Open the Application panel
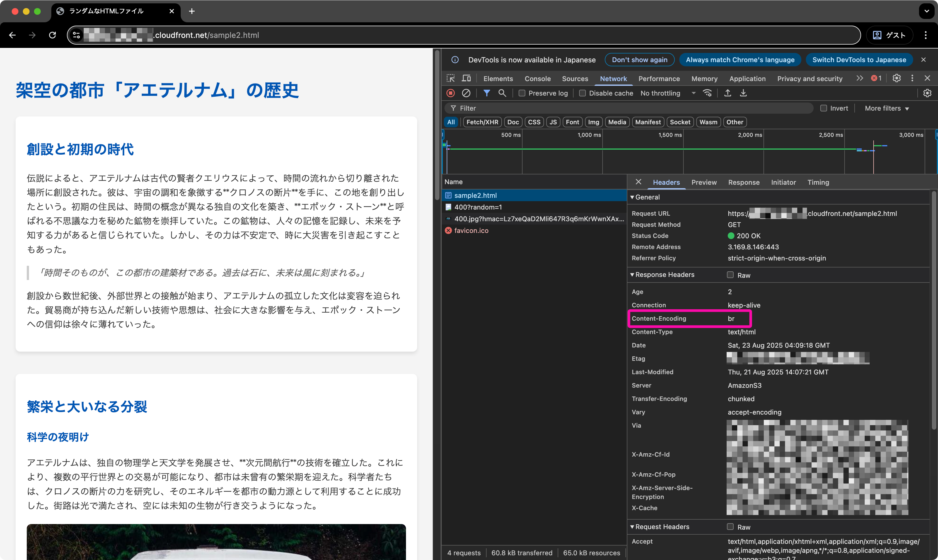 tap(747, 79)
